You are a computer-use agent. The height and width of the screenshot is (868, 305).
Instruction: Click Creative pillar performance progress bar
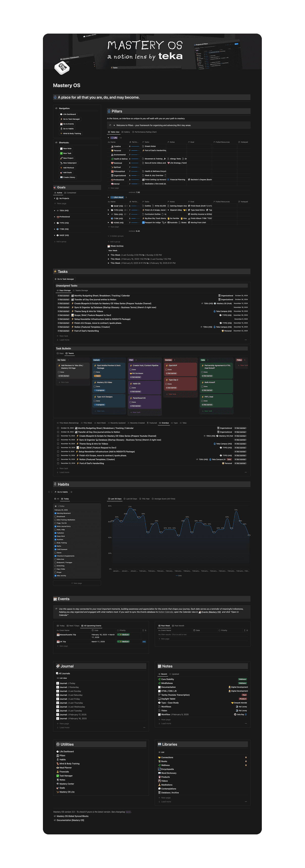pos(136,146)
